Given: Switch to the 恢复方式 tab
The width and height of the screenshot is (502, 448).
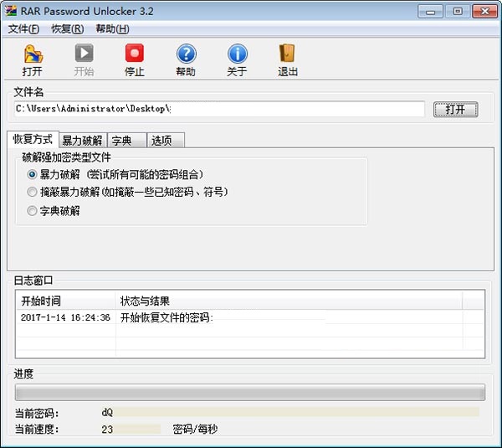Looking at the screenshot, I should [33, 139].
